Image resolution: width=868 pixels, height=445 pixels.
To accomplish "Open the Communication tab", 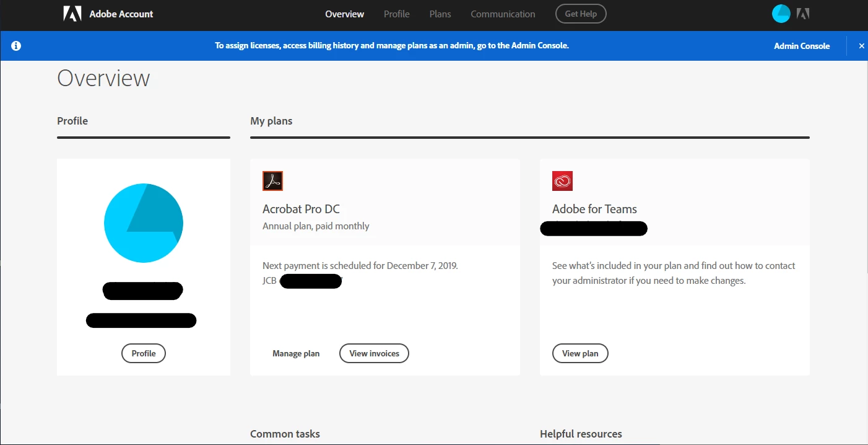I will point(503,14).
